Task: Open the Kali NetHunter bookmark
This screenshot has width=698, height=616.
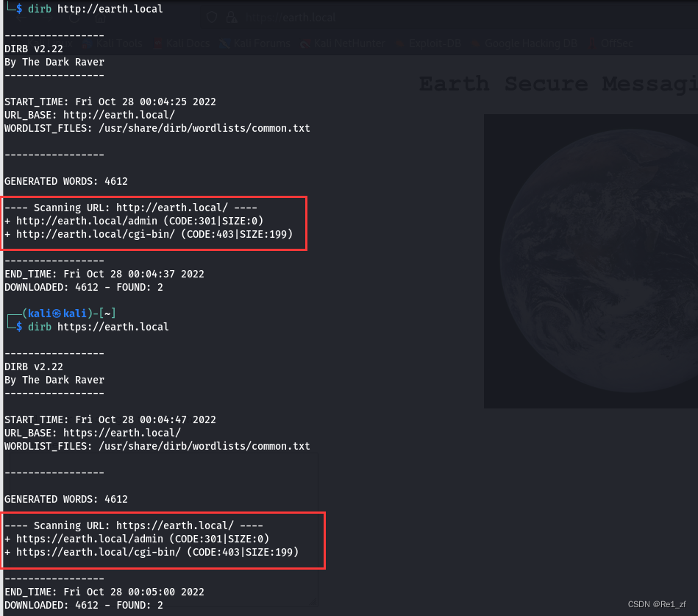Action: (342, 43)
